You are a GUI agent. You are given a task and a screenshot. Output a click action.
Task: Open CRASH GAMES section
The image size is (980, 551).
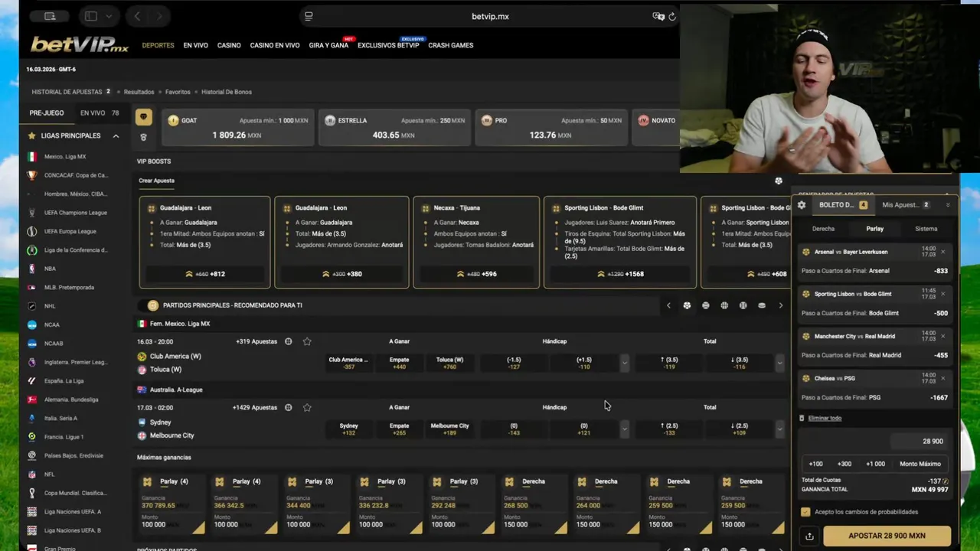[451, 45]
